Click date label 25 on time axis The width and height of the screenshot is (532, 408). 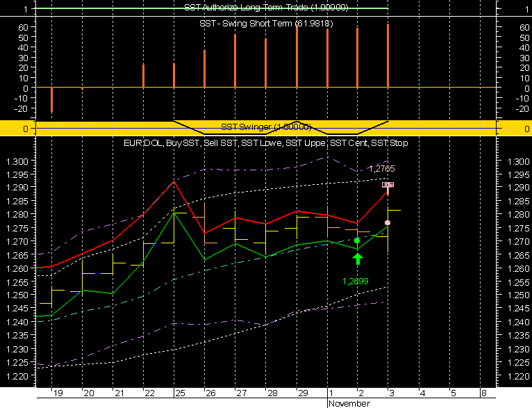[x=180, y=393]
